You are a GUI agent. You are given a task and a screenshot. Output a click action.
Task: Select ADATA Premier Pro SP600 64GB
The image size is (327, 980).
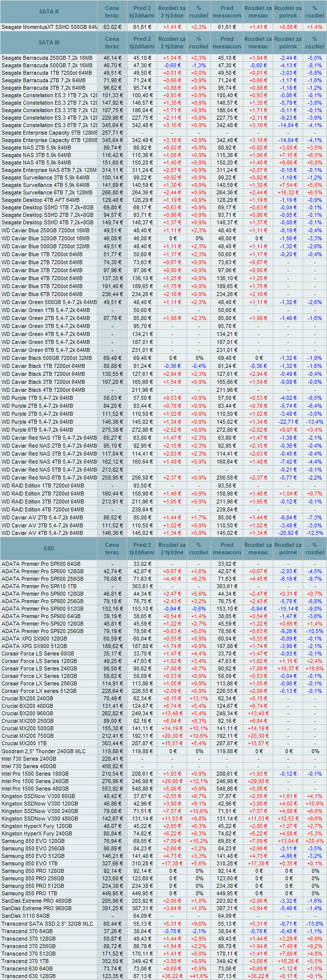pyautogui.click(x=41, y=564)
